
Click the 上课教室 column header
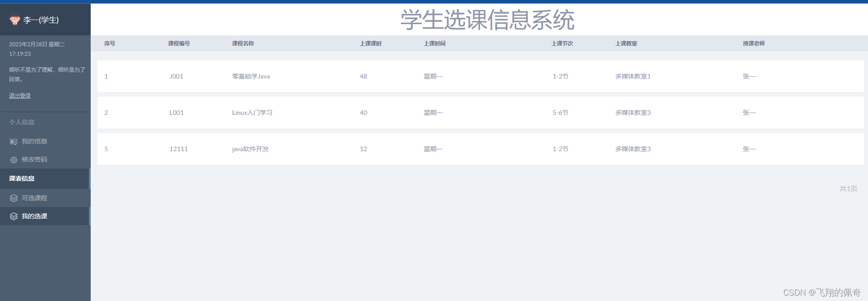coord(626,44)
